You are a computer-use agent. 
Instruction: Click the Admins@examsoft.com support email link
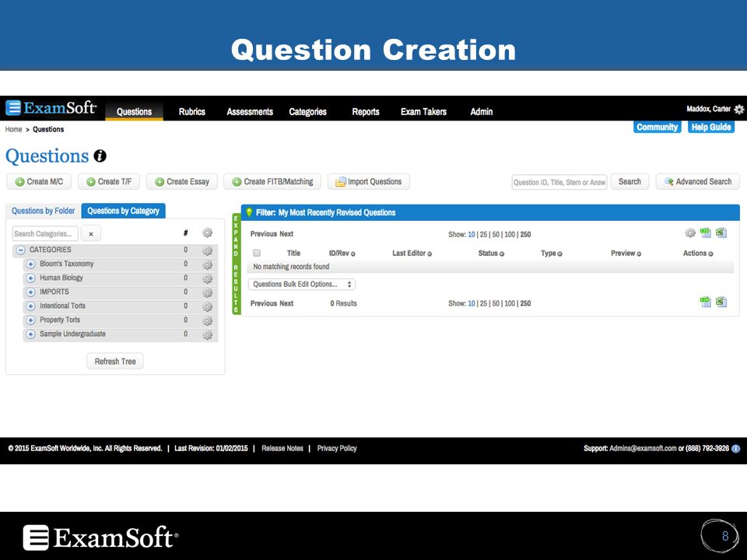[x=644, y=449]
